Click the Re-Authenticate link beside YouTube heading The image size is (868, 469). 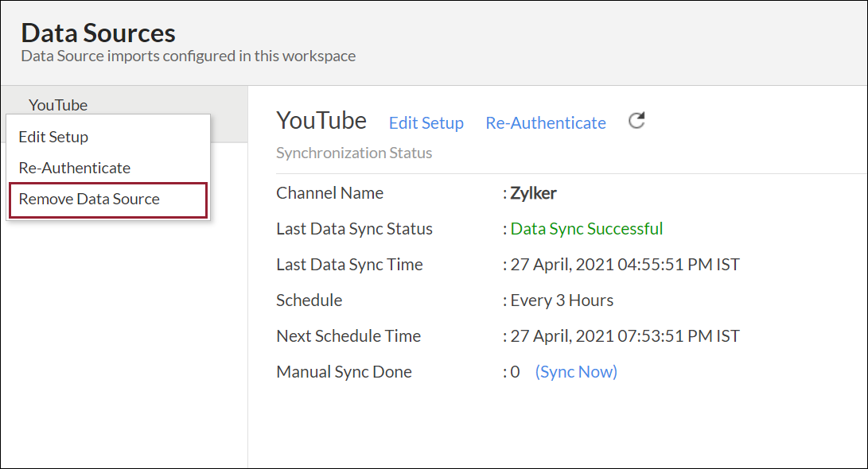pos(546,122)
